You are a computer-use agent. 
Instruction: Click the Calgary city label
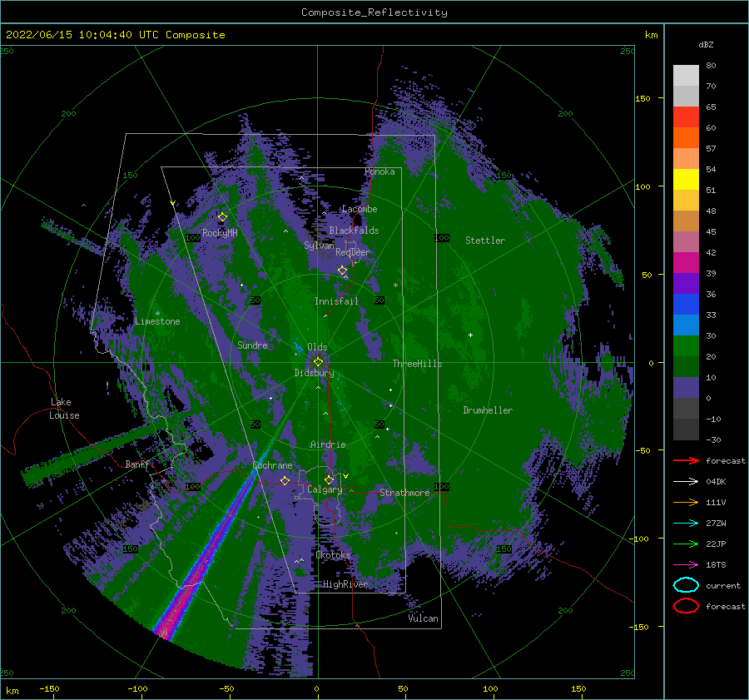(x=325, y=489)
